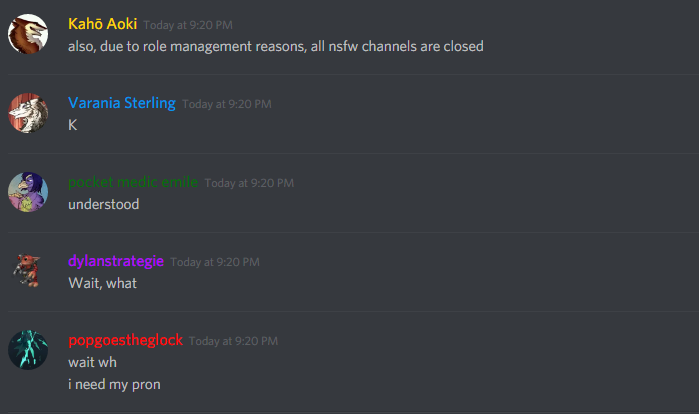Image resolution: width=699 pixels, height=414 pixels.
Task: Click the dylanstrategie username
Action: click(x=116, y=261)
